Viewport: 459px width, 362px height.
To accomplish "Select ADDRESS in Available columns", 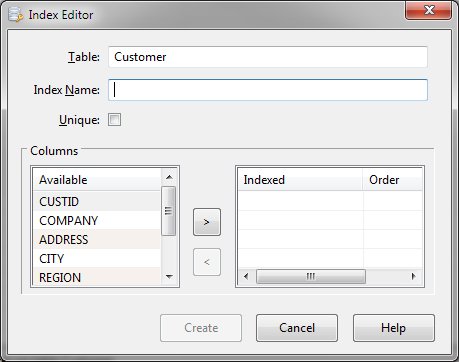I will pos(97,239).
